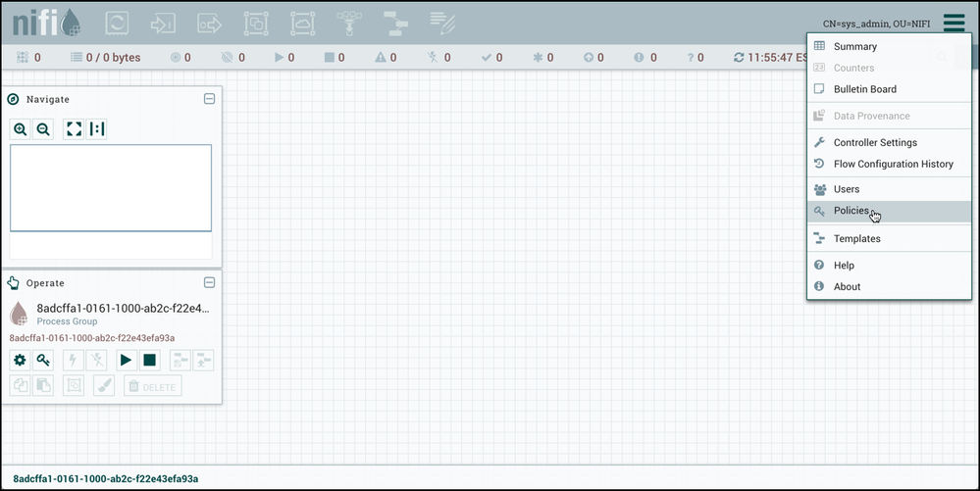Open access policies key icon in Operate
The image size is (980, 491).
43,360
